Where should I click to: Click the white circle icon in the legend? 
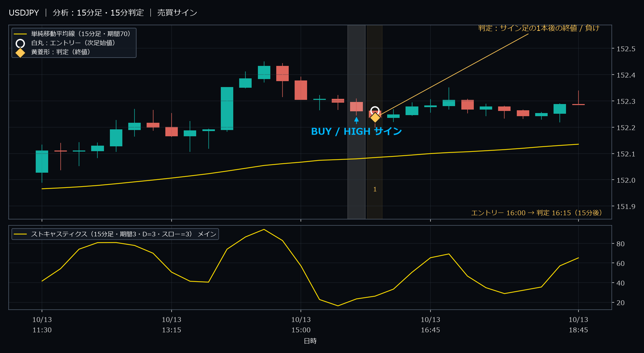[x=20, y=43]
